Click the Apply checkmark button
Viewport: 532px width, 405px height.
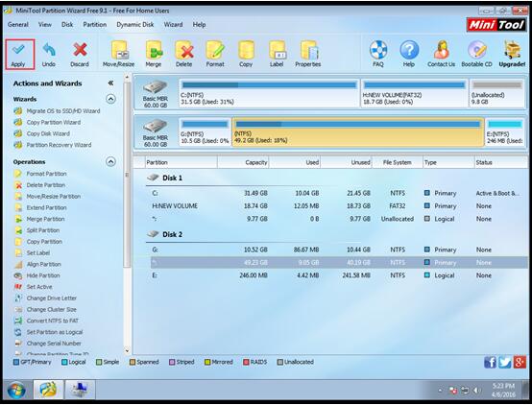pos(19,55)
